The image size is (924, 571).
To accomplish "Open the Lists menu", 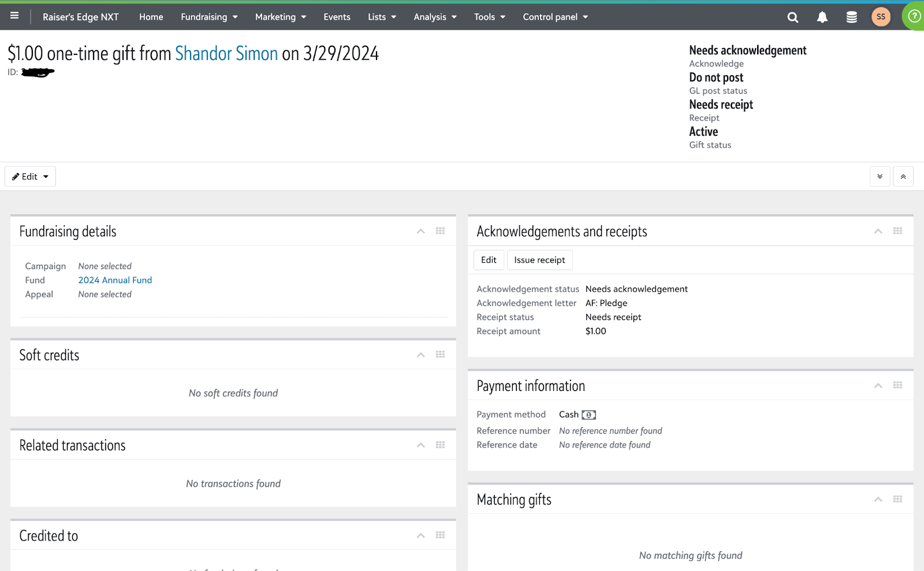I will pos(382,17).
